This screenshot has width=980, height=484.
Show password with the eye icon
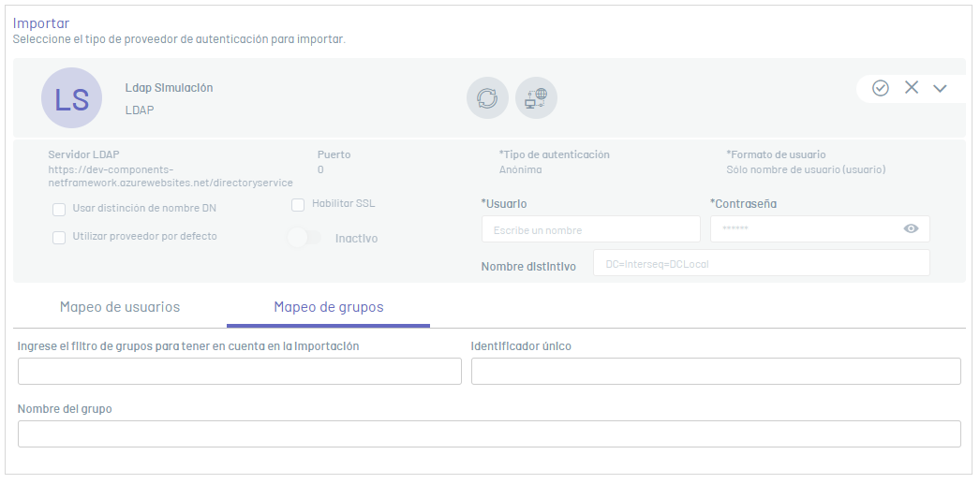[x=912, y=228]
